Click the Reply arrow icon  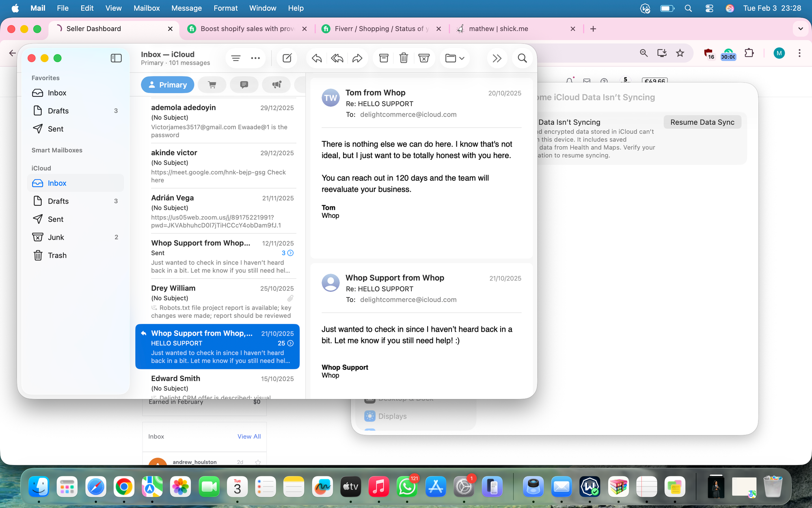point(317,58)
